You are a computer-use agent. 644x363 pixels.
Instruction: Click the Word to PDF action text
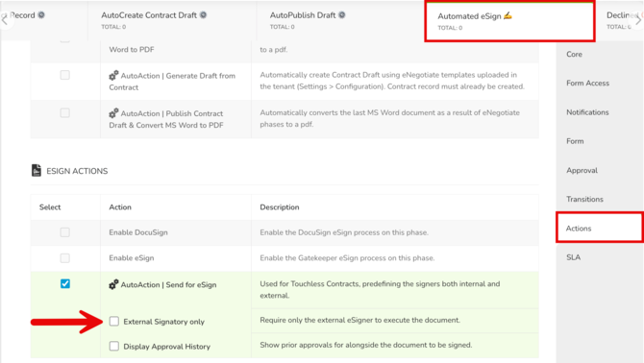[132, 50]
